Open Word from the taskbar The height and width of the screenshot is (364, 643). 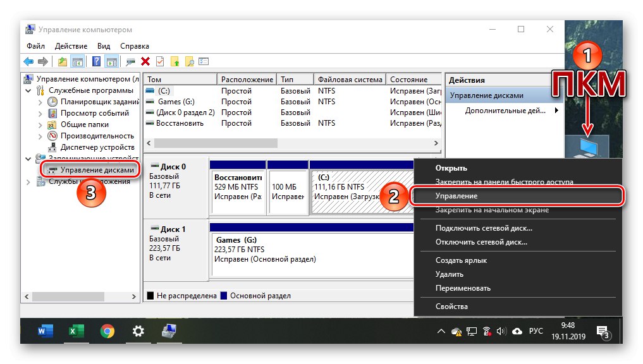pos(44,331)
